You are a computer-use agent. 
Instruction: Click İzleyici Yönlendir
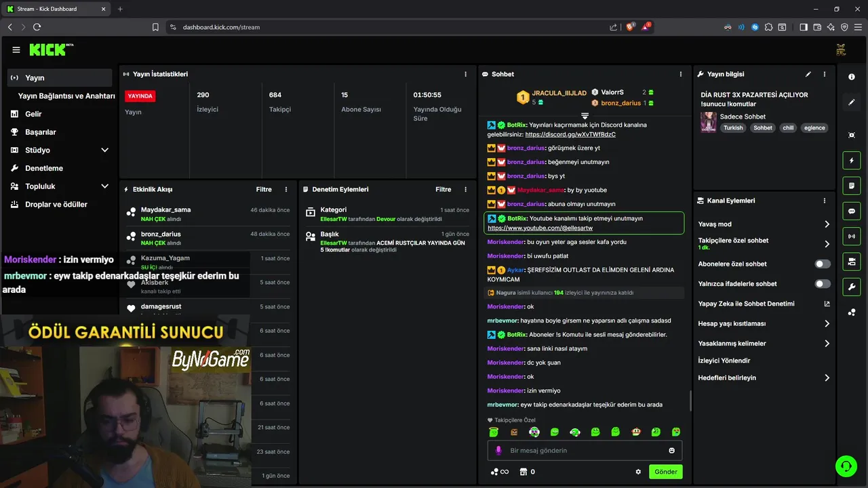724,361
